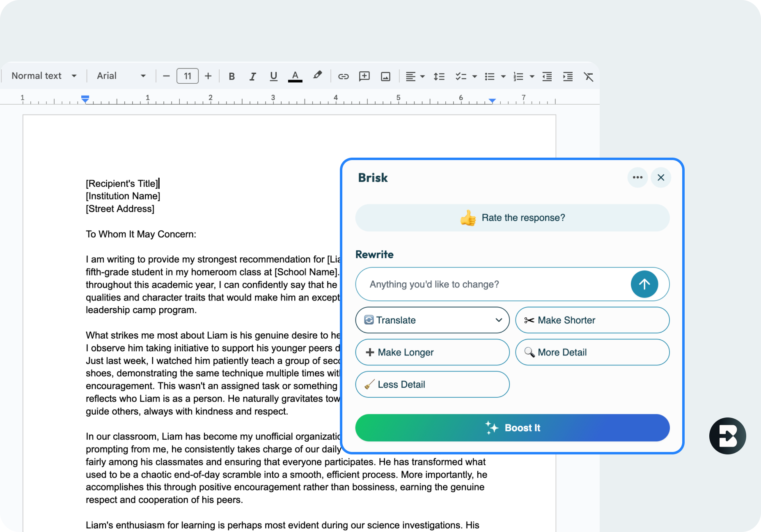Open alignment options dropdown arrow

[x=422, y=76]
